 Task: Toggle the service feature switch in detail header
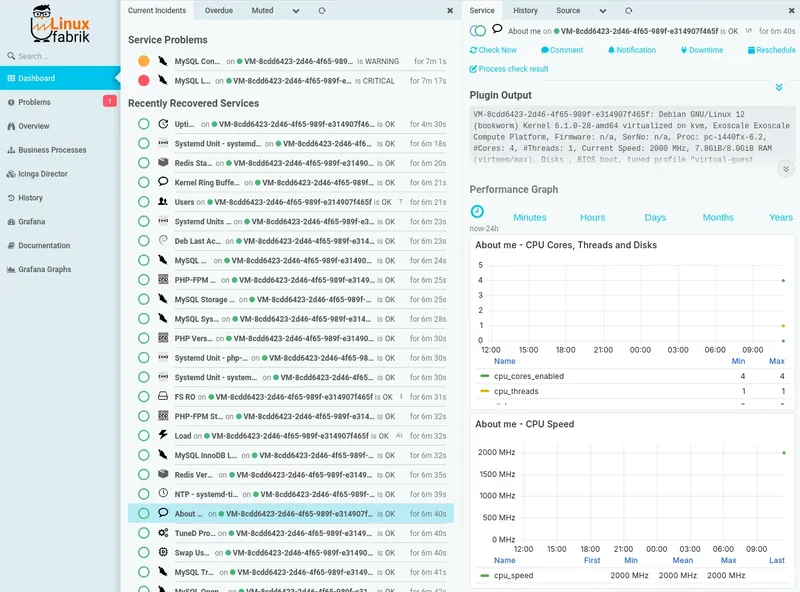478,31
